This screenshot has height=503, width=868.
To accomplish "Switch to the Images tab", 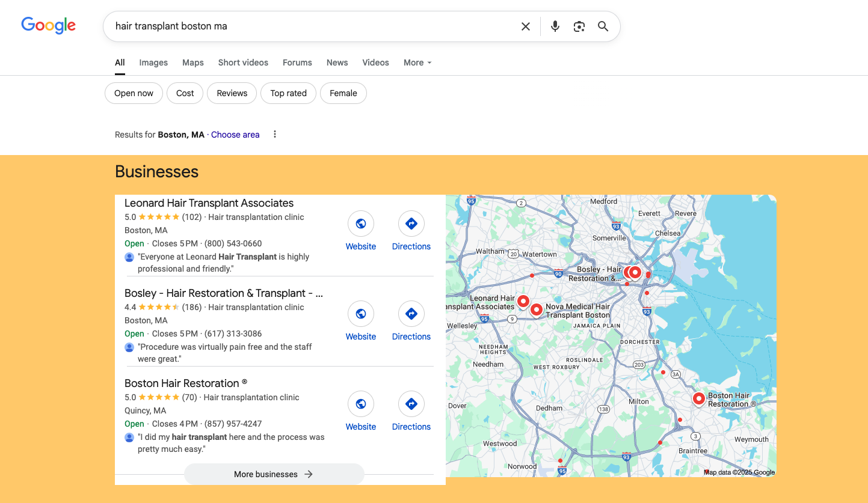I will (153, 62).
